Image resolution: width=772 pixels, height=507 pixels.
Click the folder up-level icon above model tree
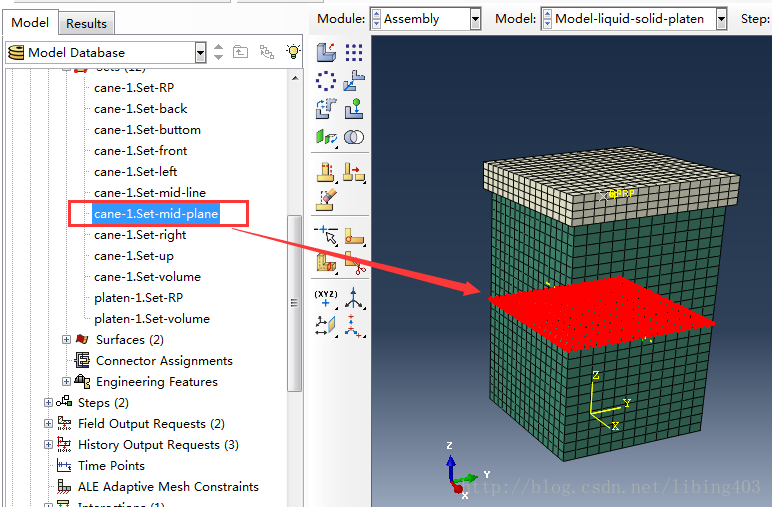[240, 51]
